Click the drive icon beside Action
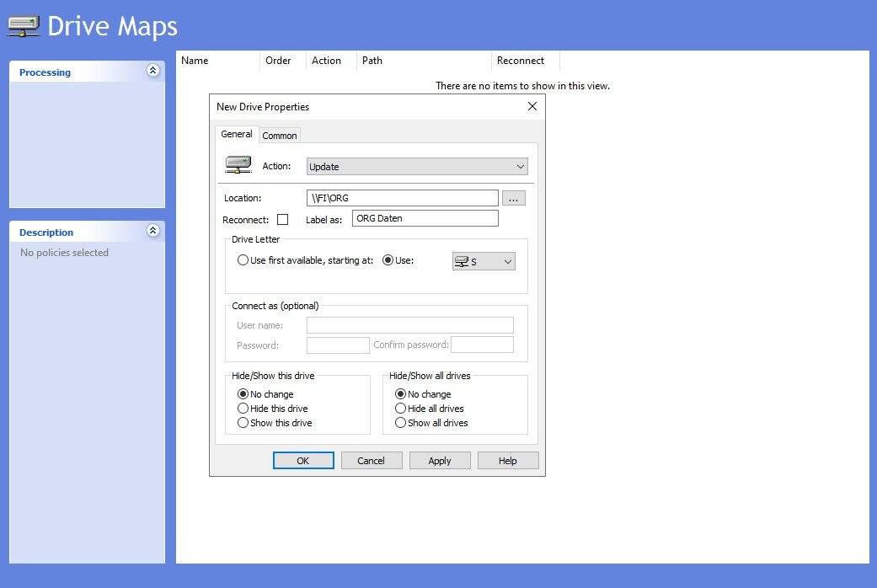877x588 pixels. click(x=238, y=166)
